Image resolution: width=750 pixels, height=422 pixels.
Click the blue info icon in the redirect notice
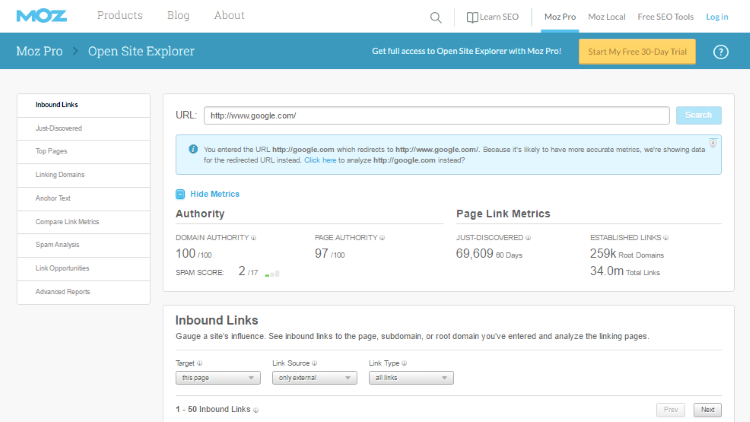193,149
